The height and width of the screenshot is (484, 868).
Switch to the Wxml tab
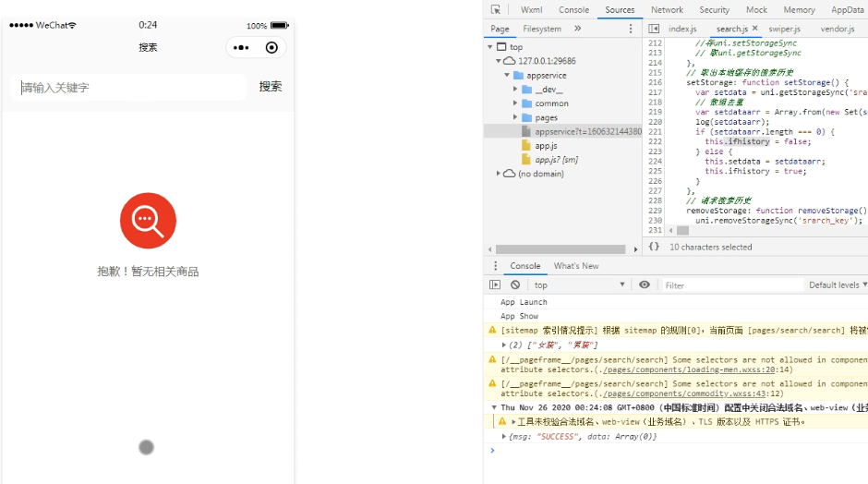(x=532, y=9)
